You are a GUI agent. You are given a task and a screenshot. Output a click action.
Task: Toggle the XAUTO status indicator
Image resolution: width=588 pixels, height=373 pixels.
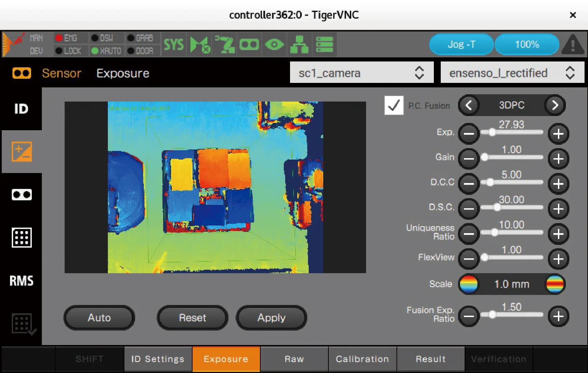(x=106, y=51)
